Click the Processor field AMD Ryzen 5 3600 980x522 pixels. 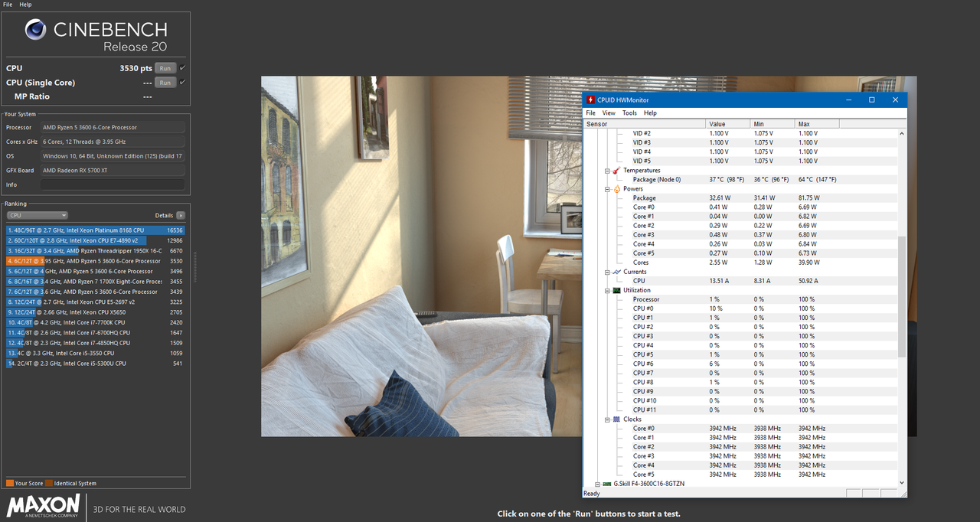pyautogui.click(x=113, y=127)
